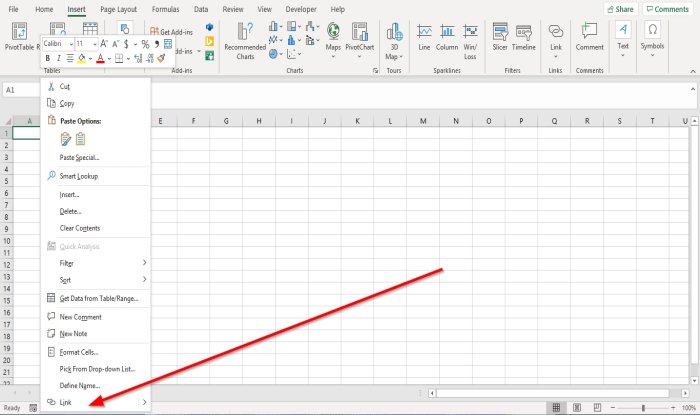Choose Cut from the context menu
Image resolution: width=700 pixels, height=415 pixels.
pos(96,87)
